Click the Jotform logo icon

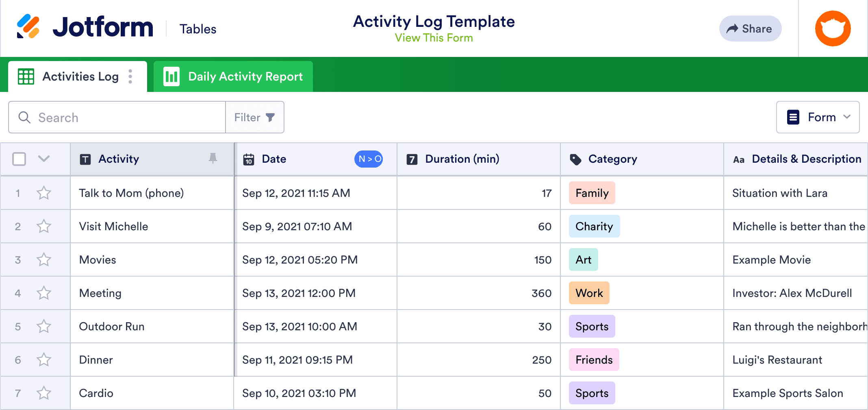point(28,26)
